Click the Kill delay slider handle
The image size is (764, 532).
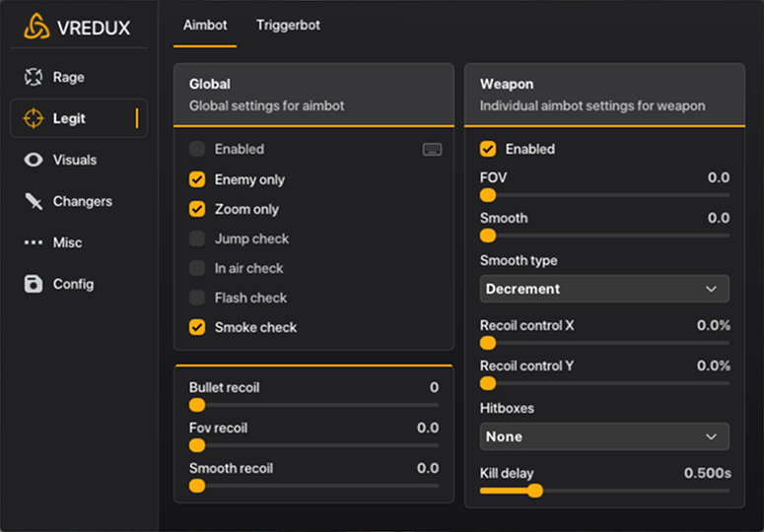tap(534, 490)
